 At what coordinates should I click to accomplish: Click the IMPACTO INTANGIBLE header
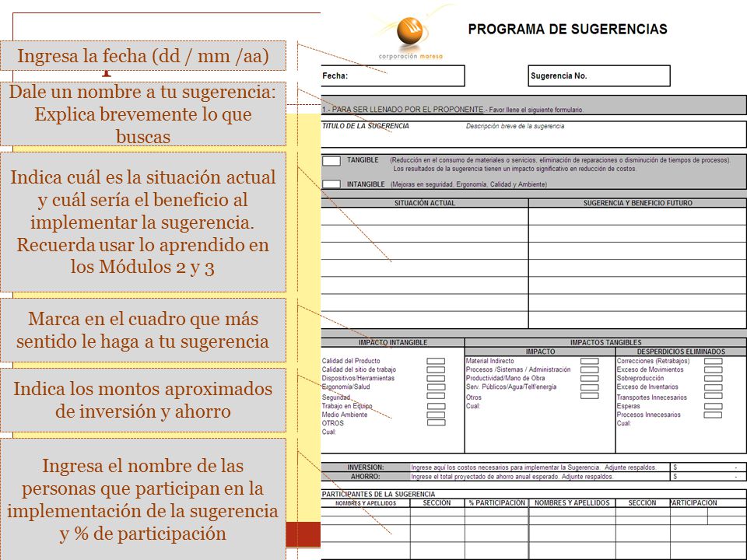[393, 342]
